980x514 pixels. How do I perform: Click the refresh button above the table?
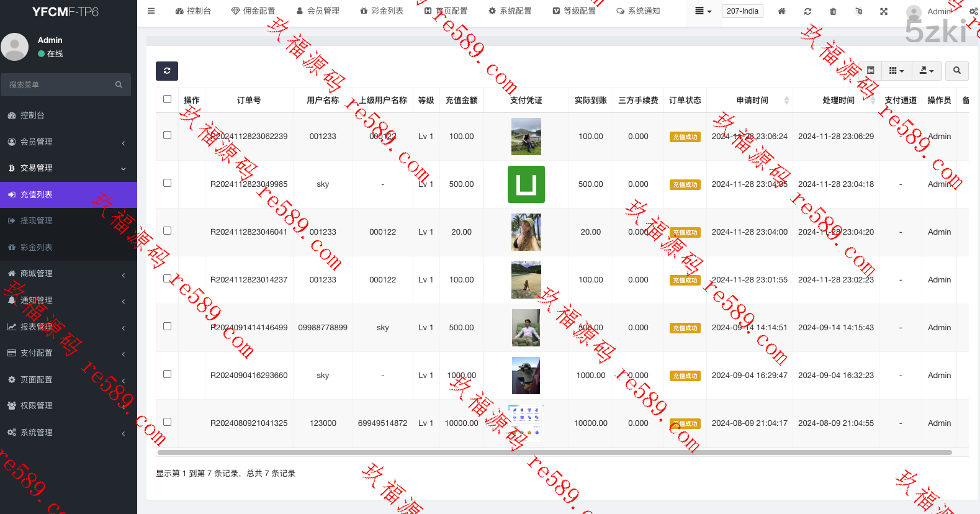(x=166, y=71)
